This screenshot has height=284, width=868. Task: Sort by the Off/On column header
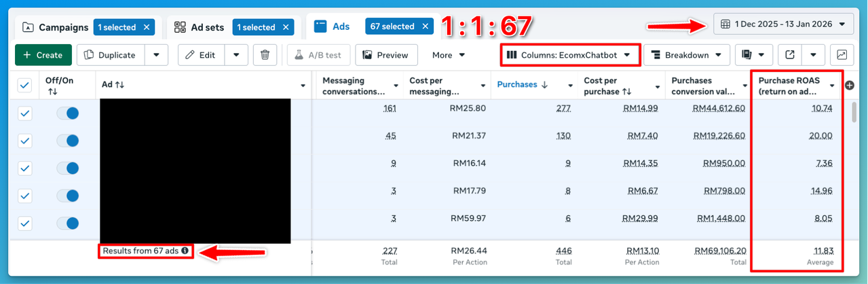(59, 86)
